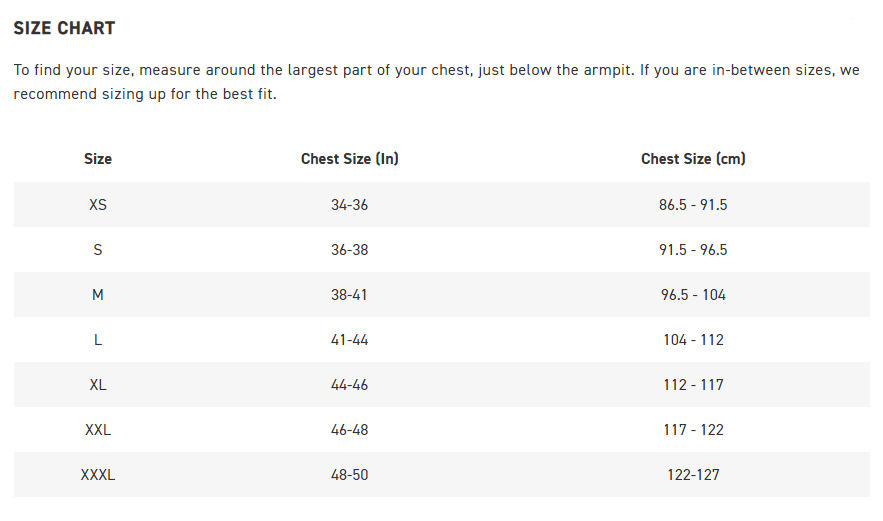Select the XS size cell
This screenshot has width=883, height=521.
98,205
